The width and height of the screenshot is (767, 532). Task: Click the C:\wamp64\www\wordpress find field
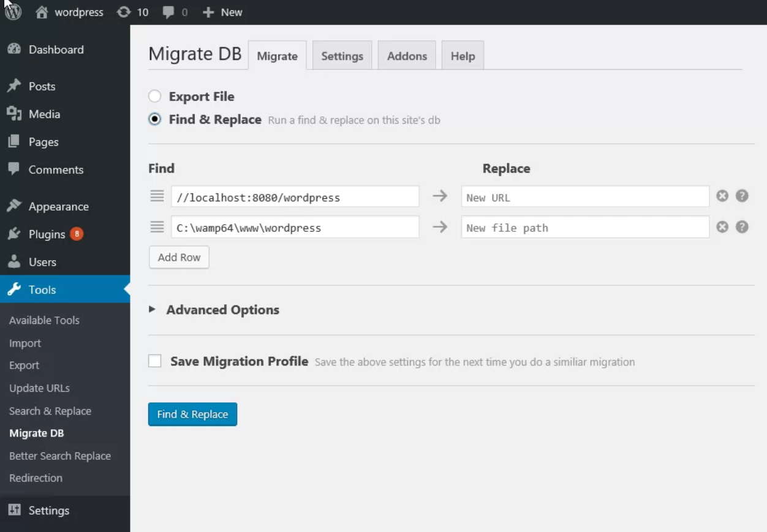[x=295, y=227]
